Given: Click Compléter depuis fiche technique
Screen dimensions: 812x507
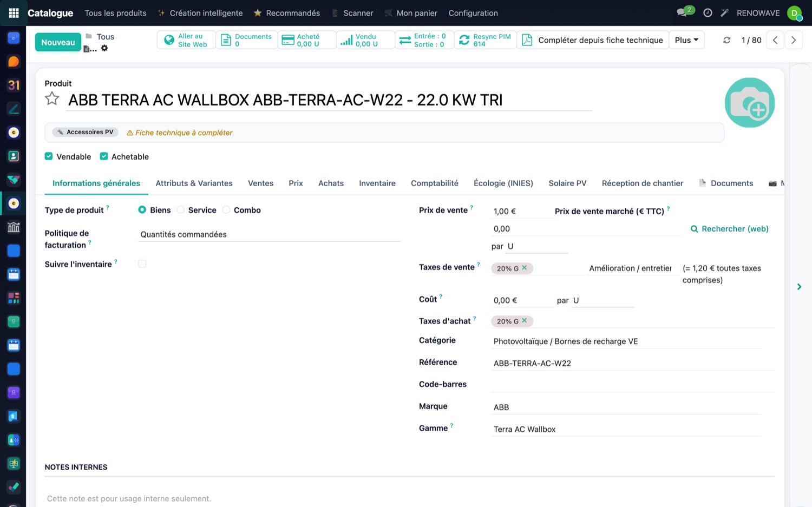Looking at the screenshot, I should coord(593,40).
